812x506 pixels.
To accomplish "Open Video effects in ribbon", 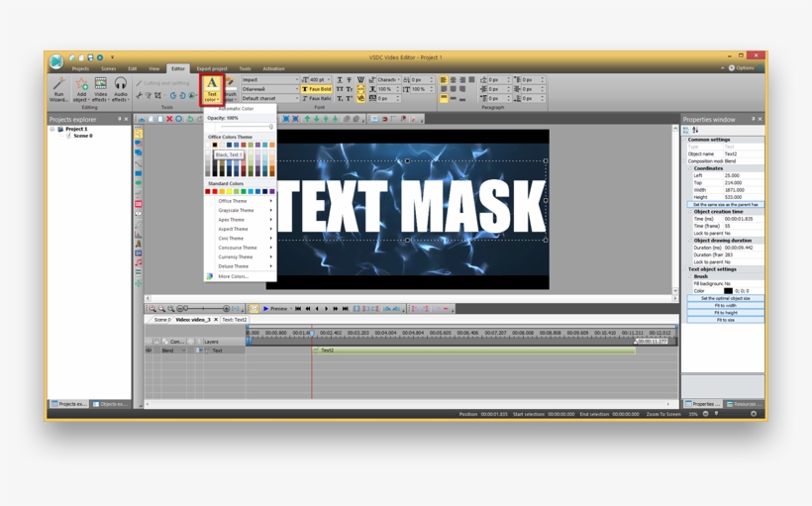I will [x=100, y=89].
